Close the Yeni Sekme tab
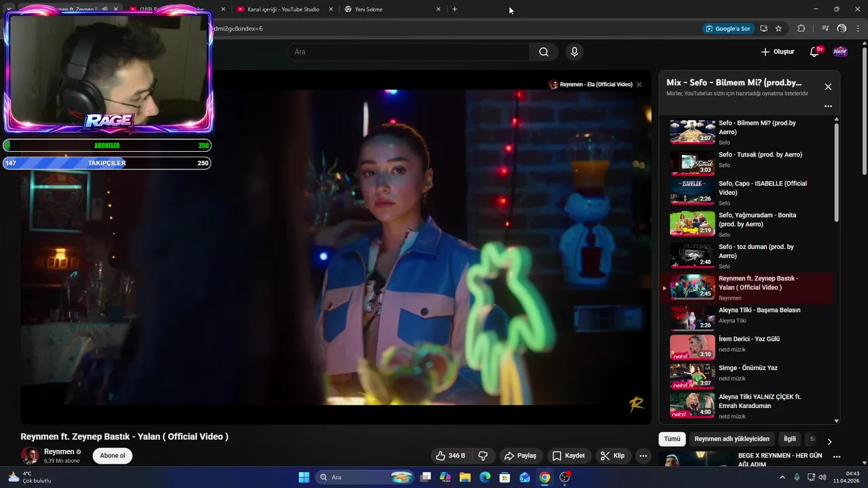This screenshot has width=868, height=488. [x=438, y=9]
